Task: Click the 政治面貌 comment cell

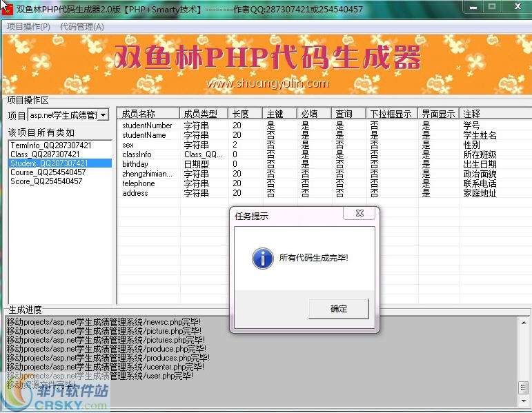Action: tap(480, 174)
